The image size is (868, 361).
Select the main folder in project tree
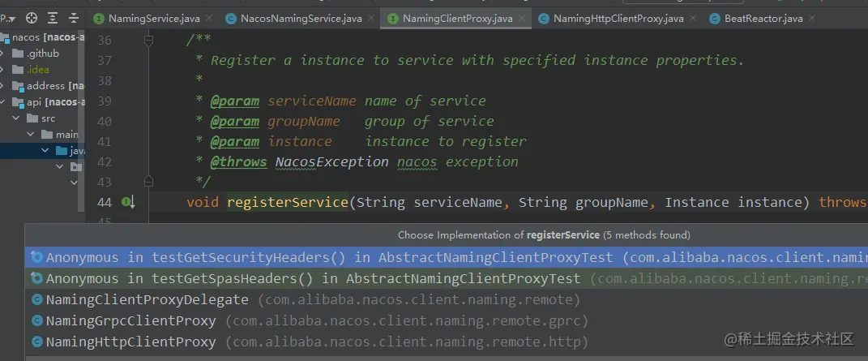tap(67, 135)
